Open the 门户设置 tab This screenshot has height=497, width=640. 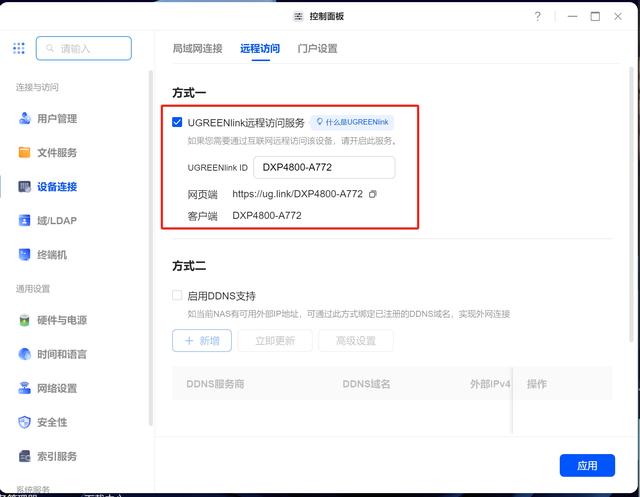318,49
